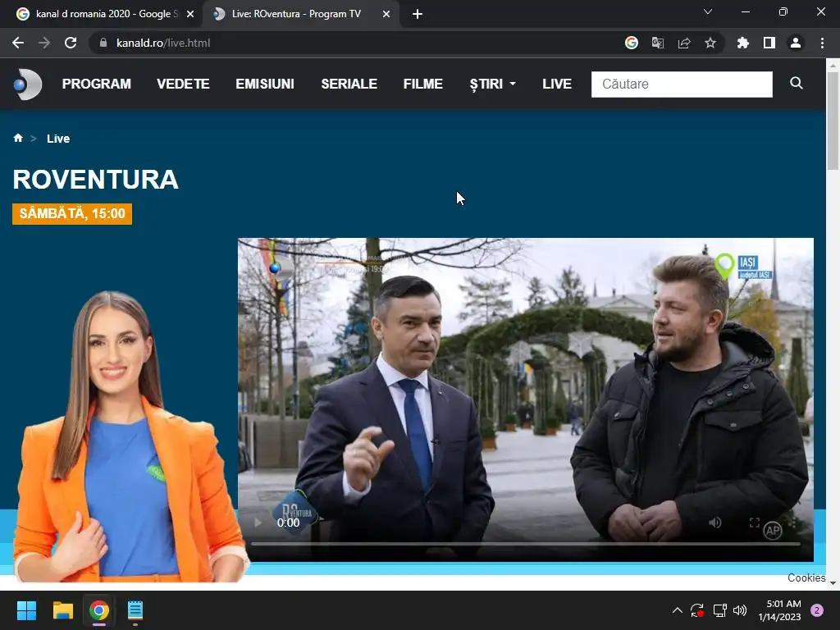Select the Live: ROventura tab
This screenshot has height=630, width=840.
[296, 14]
